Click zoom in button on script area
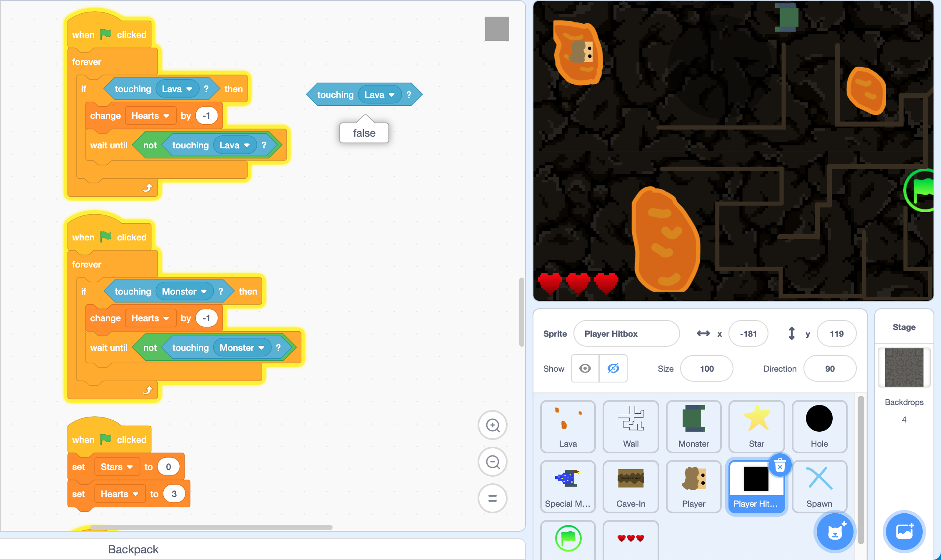 [493, 425]
